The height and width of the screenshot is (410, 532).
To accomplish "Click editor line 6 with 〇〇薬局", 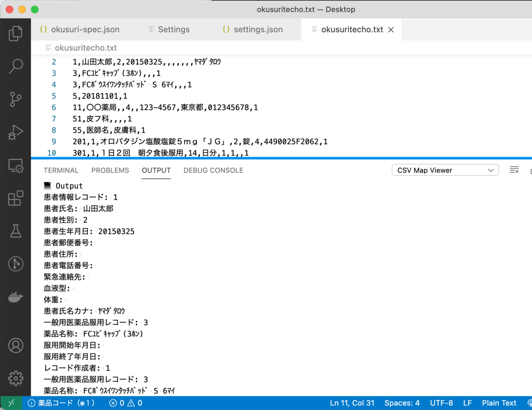I will [165, 107].
